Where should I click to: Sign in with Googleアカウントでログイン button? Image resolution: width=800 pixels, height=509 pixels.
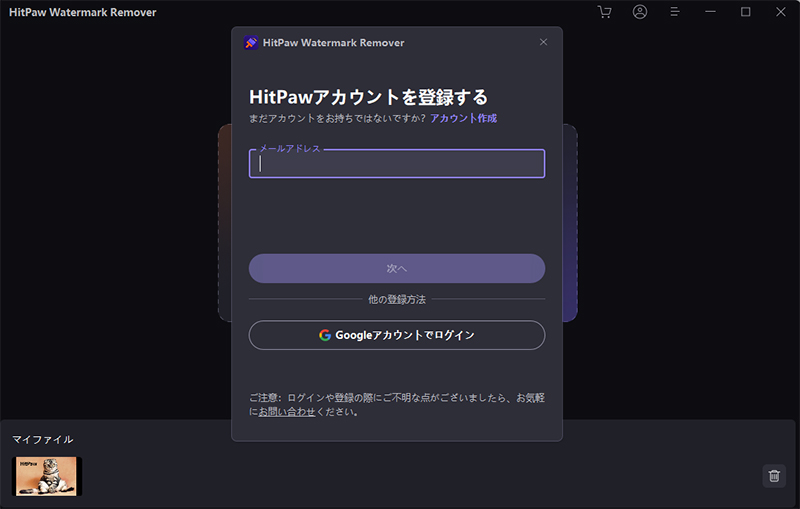pos(396,335)
